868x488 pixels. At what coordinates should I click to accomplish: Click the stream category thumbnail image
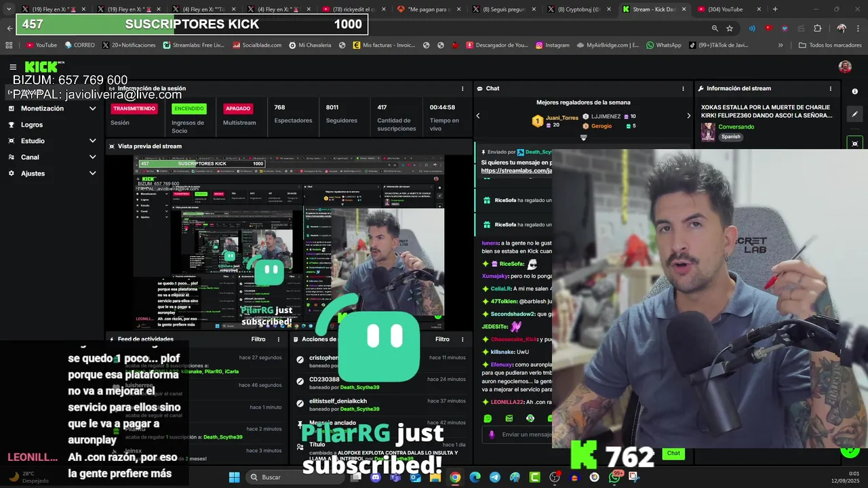pyautogui.click(x=708, y=131)
